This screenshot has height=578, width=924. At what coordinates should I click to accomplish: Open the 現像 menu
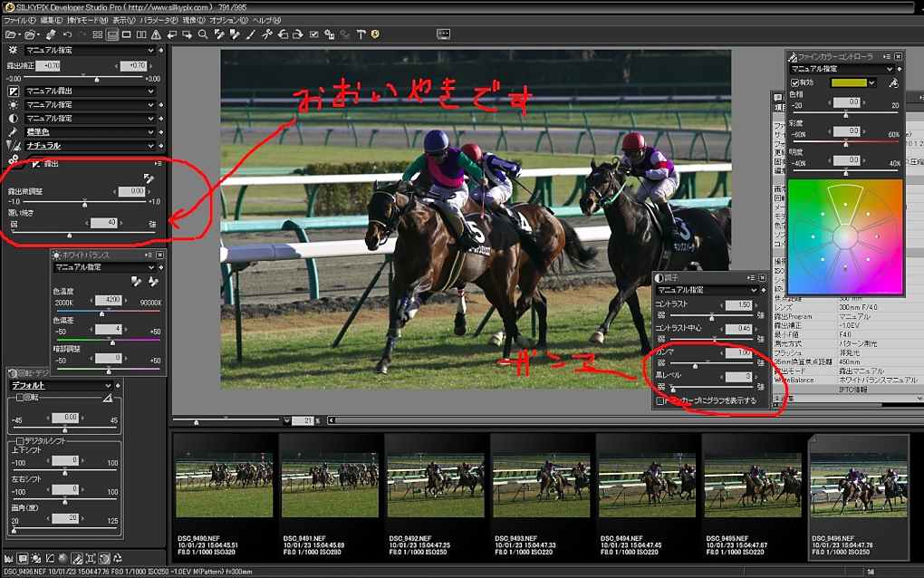[194, 20]
